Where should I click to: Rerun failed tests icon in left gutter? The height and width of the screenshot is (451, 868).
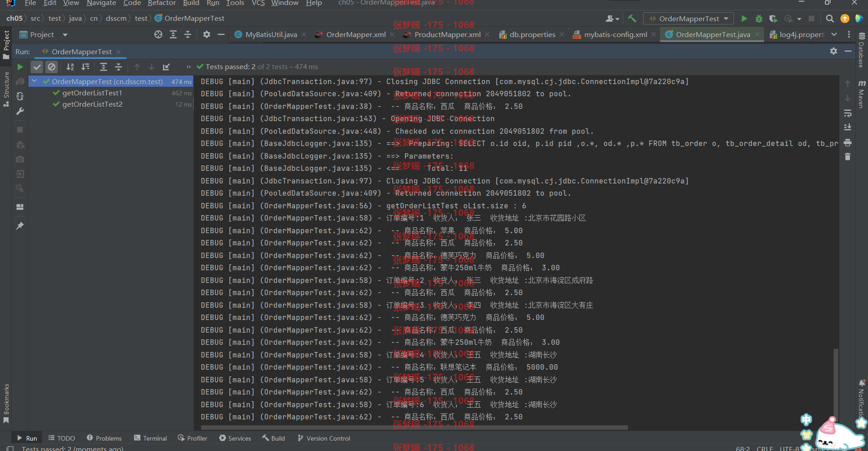[20, 82]
